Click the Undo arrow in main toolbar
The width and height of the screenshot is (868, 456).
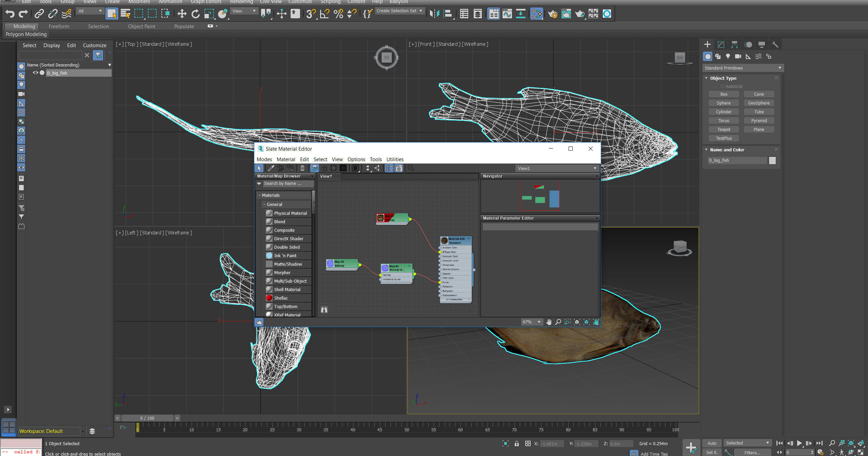pos(10,14)
